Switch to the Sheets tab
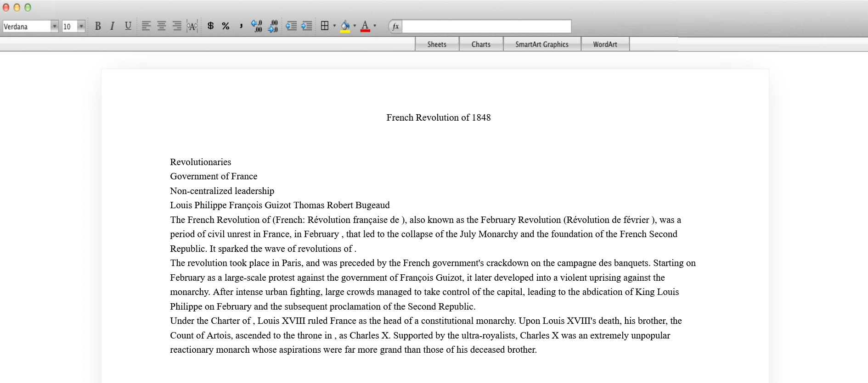The width and height of the screenshot is (868, 383). pyautogui.click(x=437, y=44)
